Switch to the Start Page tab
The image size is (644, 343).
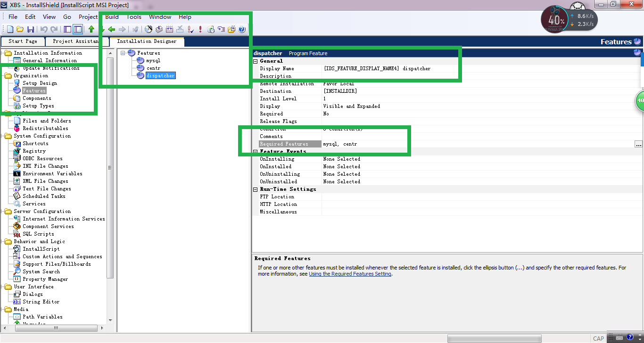pos(23,41)
